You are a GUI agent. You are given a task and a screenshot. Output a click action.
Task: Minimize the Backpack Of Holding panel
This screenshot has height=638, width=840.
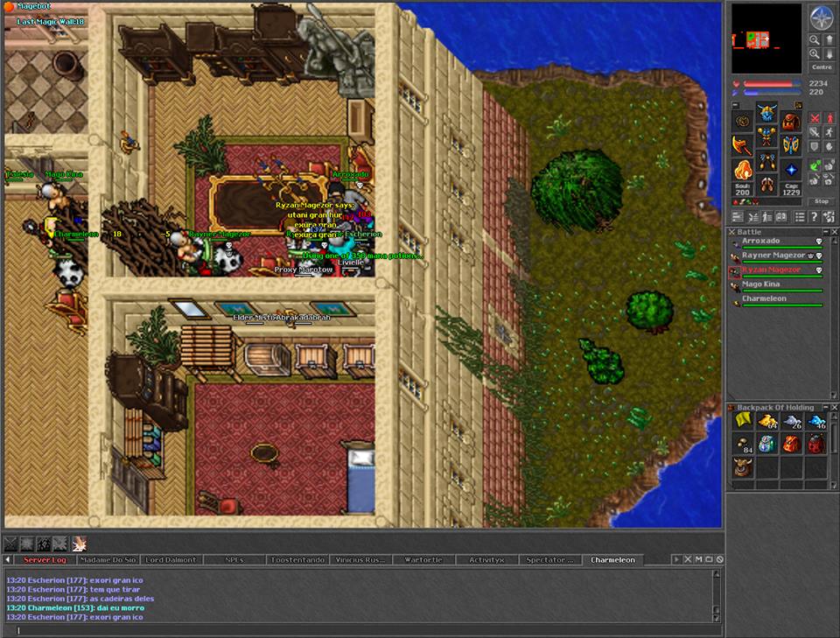(x=825, y=407)
